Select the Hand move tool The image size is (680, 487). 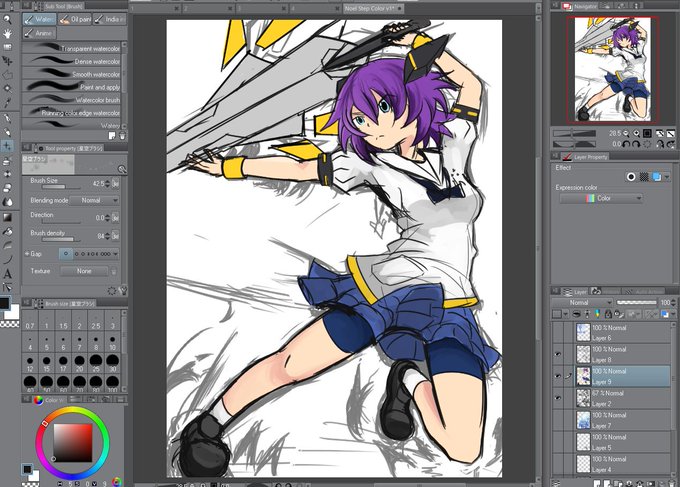tap(7, 33)
